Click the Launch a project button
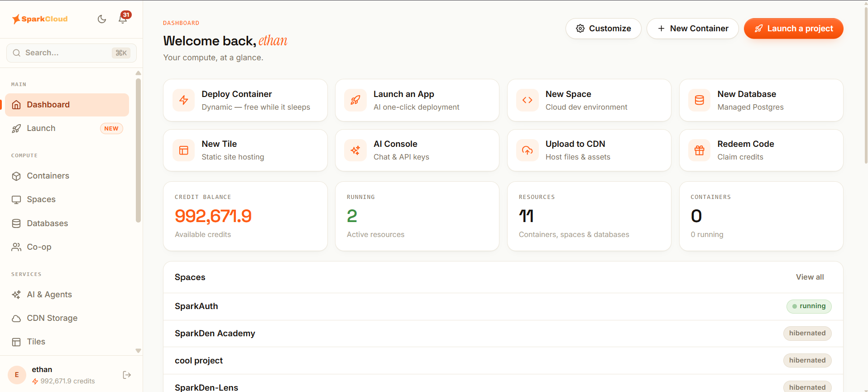The height and width of the screenshot is (392, 868). (x=794, y=29)
